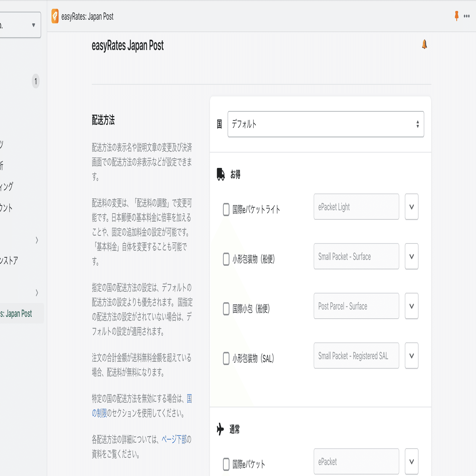Click the Small Packet - Surface input field
Viewport: 476px width, 476px height.
point(356,256)
